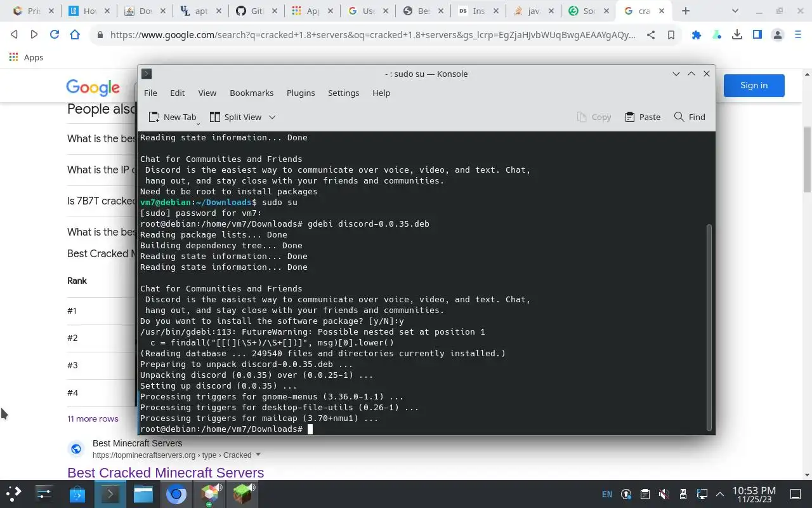
Task: Click the padlock site info icon
Action: point(100,36)
